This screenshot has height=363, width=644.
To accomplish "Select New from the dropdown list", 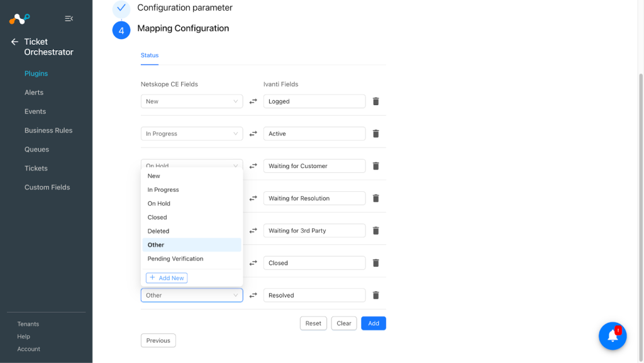I will 192,176.
